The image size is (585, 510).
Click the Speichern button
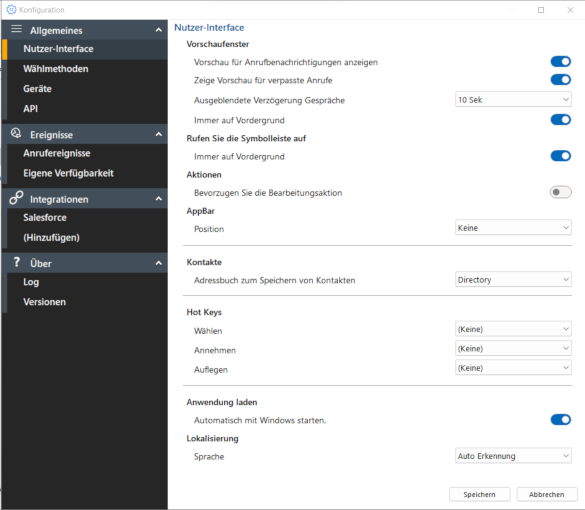(479, 494)
